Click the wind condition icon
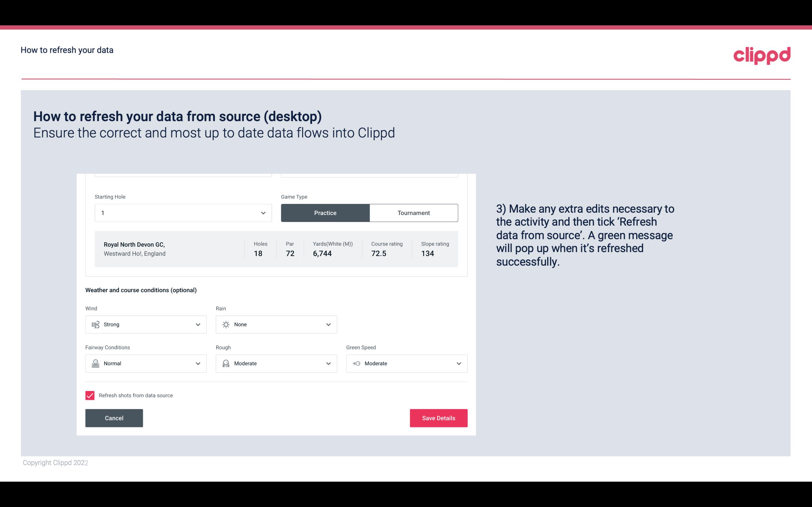Viewport: 812px width, 507px height. click(x=95, y=324)
